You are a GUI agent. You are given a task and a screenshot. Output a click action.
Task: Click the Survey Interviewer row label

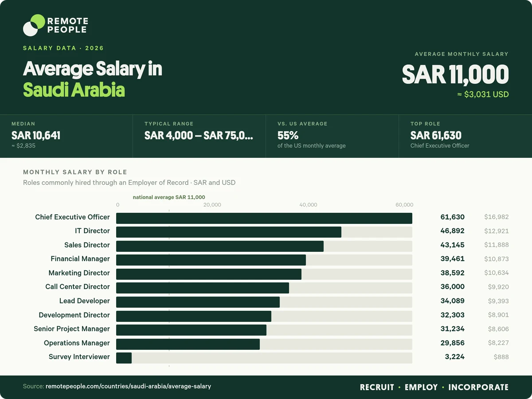[x=79, y=356]
